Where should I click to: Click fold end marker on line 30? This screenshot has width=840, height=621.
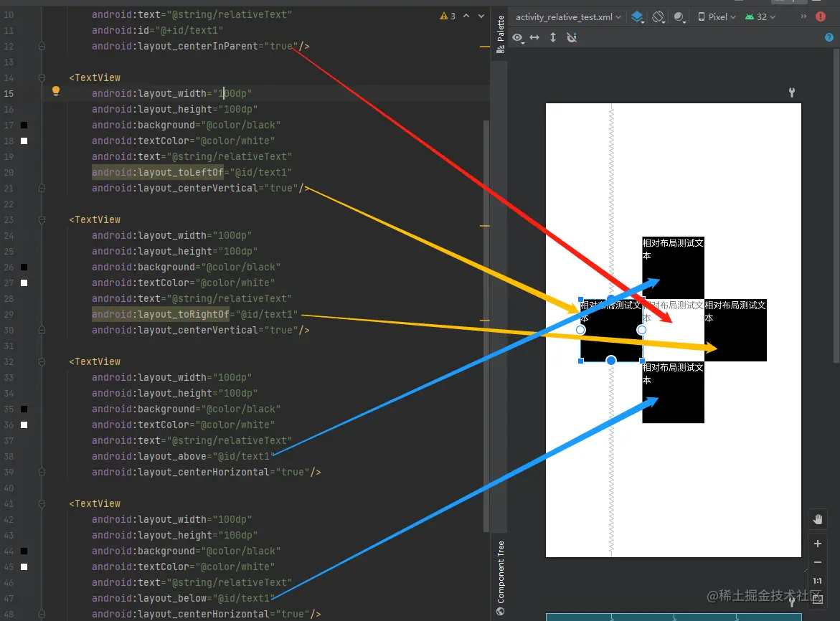pos(42,331)
